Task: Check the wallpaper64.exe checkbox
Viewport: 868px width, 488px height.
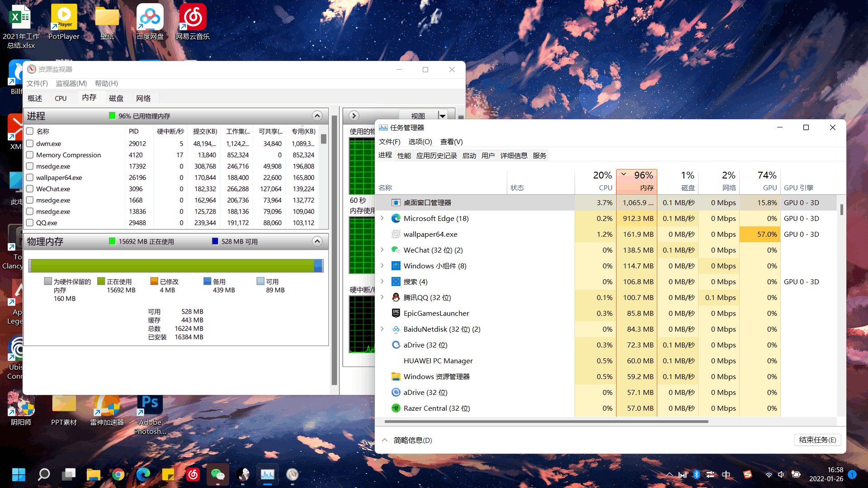Action: pos(30,177)
